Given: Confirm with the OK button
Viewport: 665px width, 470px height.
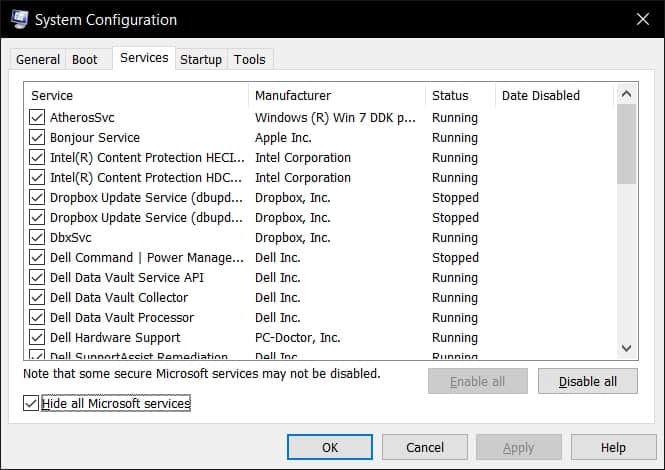Looking at the screenshot, I should click(330, 447).
